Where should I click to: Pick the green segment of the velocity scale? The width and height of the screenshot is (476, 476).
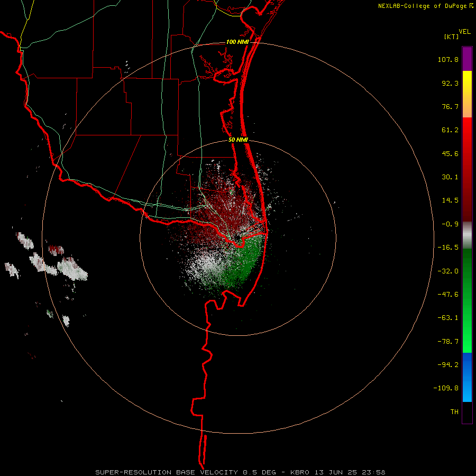tap(467, 300)
